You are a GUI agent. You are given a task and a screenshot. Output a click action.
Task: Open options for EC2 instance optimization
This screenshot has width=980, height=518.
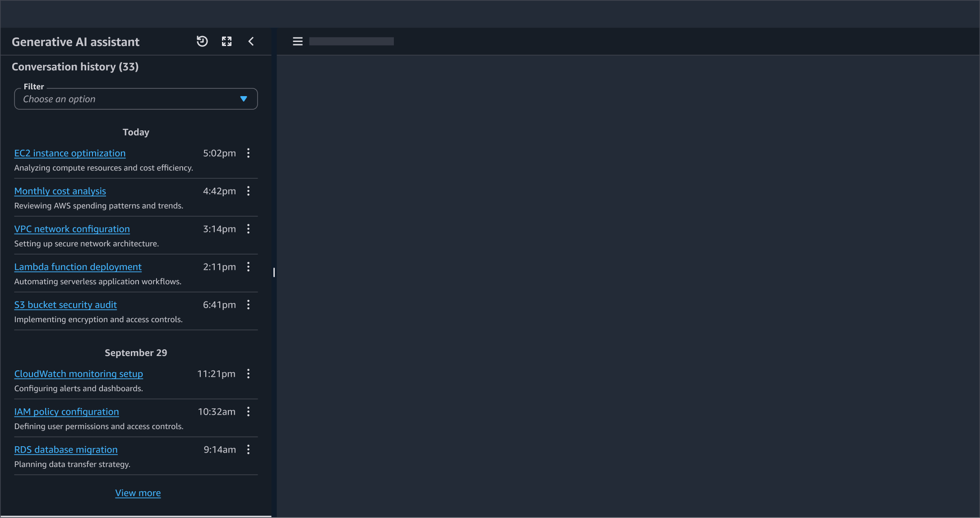[248, 153]
